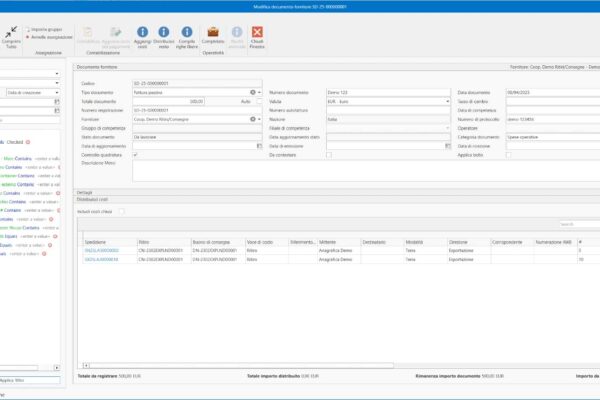Click the Data documento field
Image resolution: width=600 pixels, height=400 pixels.
point(553,92)
